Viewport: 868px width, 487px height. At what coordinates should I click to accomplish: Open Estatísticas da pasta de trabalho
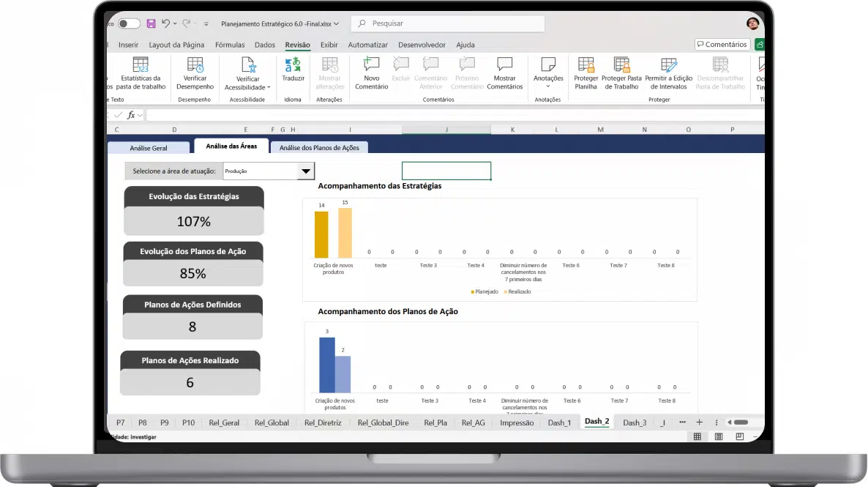click(141, 73)
